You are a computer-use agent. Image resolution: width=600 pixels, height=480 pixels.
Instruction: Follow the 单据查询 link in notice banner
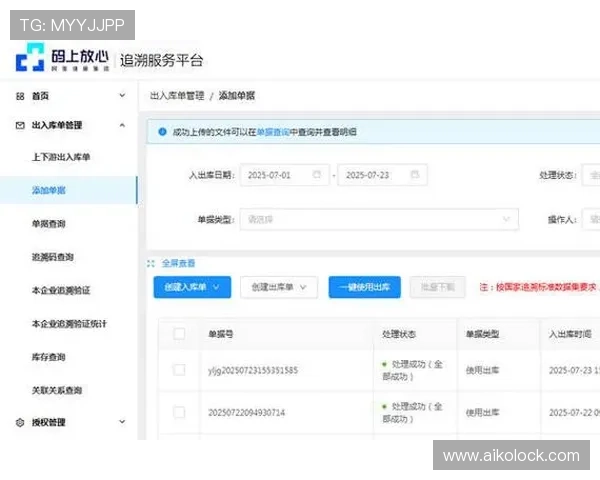click(x=273, y=132)
